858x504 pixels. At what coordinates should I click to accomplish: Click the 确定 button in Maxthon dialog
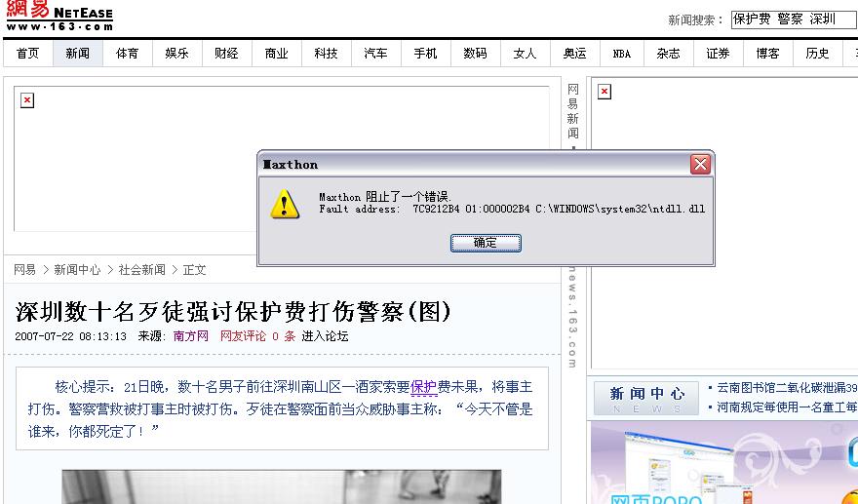[486, 243]
